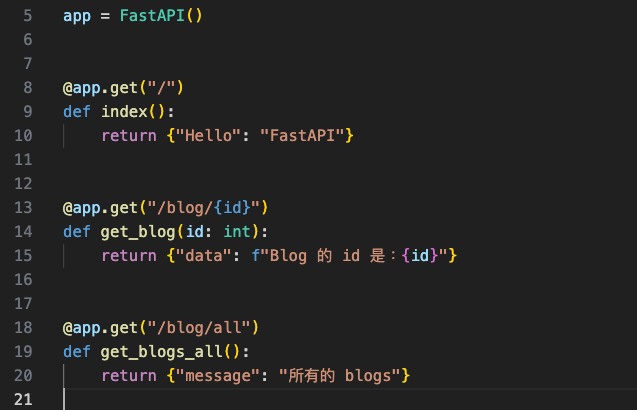This screenshot has width=637, height=410.
Task: Click line number 5 in the gutter
Action: [x=26, y=16]
